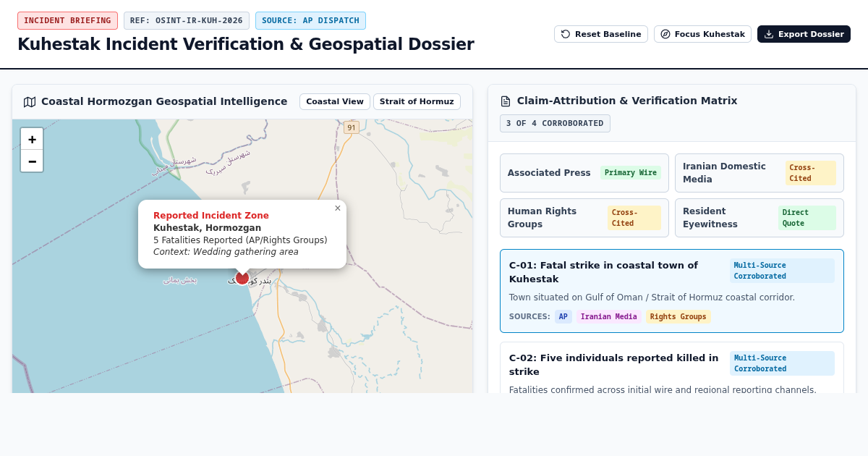Click the Reported Incident Zone heading
868x456 pixels.
coord(211,216)
